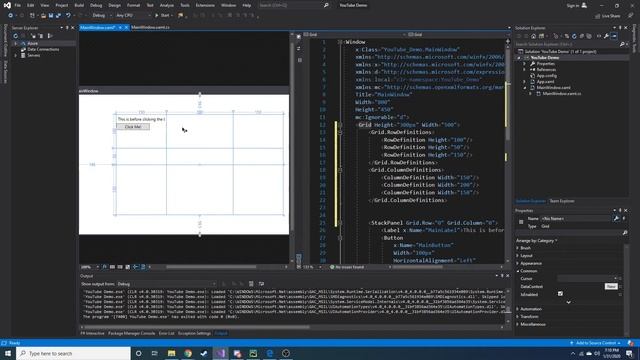Image resolution: width=640 pixels, height=360 pixels.
Task: Open the Extensions menu
Action: pyautogui.click(x=205, y=5)
